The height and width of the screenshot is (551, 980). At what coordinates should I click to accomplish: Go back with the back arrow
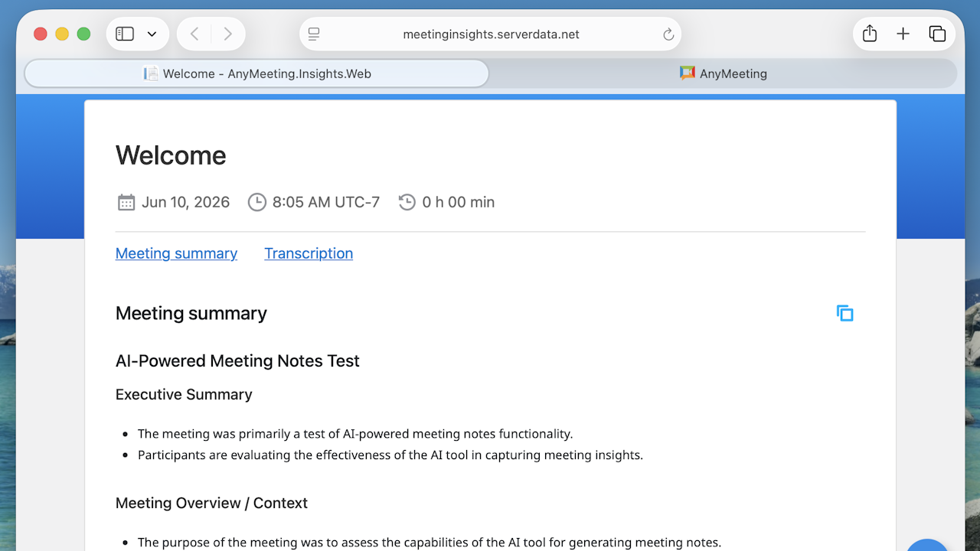(x=194, y=34)
